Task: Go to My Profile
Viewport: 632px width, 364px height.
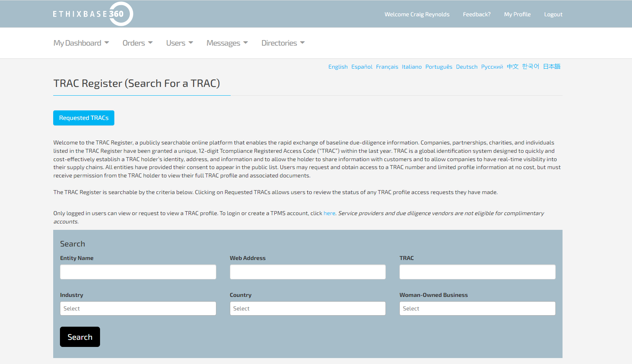Action: click(x=517, y=14)
